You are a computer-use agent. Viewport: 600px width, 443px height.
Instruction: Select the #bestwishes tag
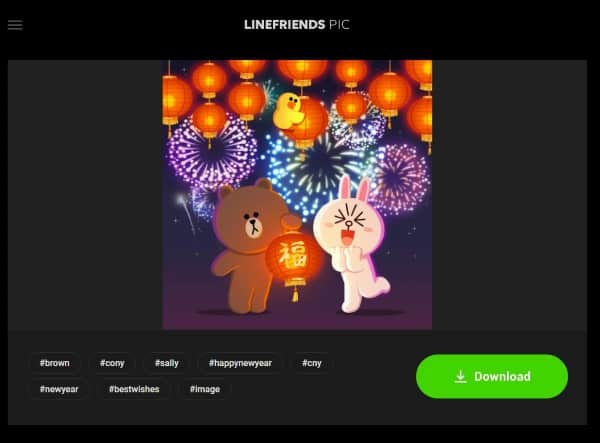tap(134, 389)
